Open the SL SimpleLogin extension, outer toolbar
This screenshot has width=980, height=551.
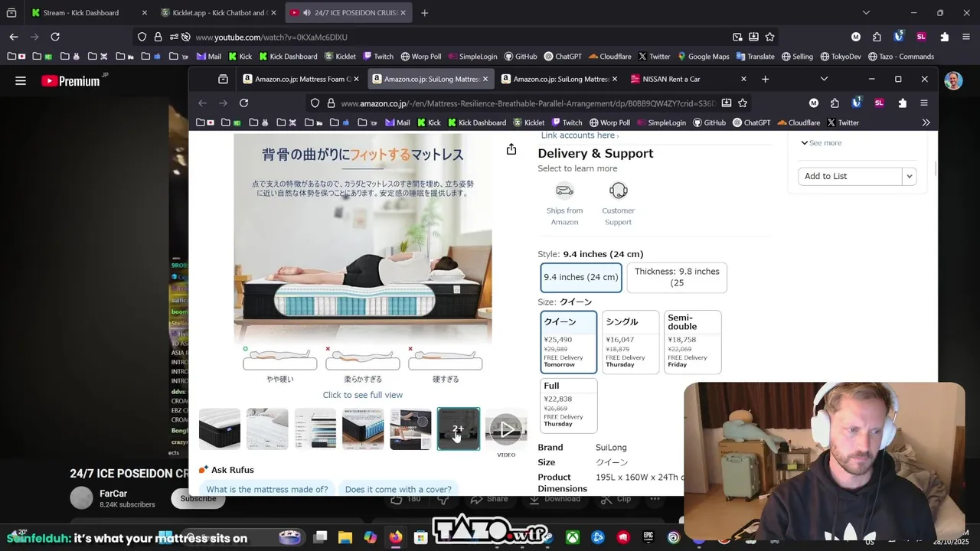pyautogui.click(x=921, y=37)
